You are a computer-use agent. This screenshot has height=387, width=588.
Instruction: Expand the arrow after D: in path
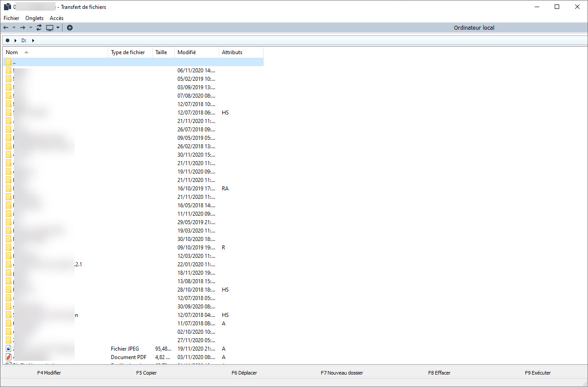(x=33, y=40)
